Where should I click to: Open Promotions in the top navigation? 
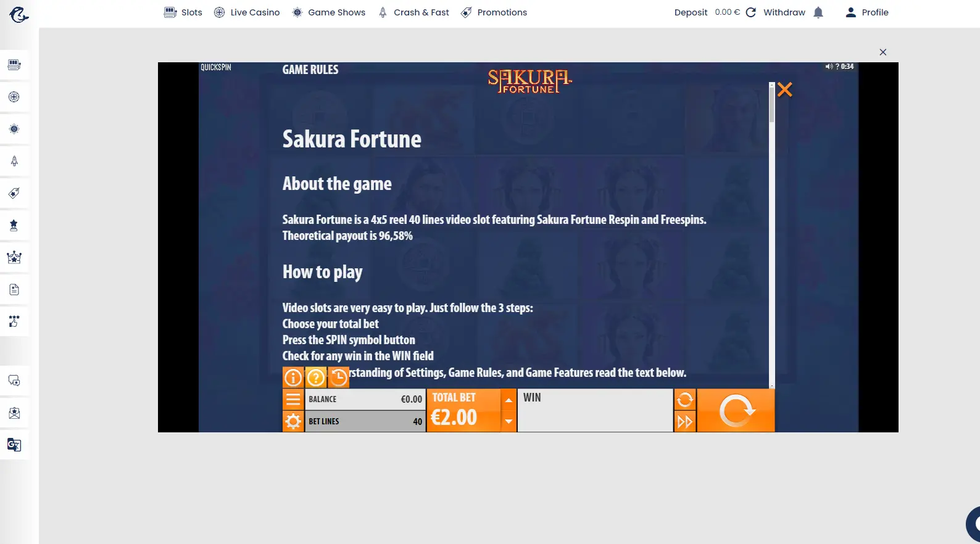point(494,12)
